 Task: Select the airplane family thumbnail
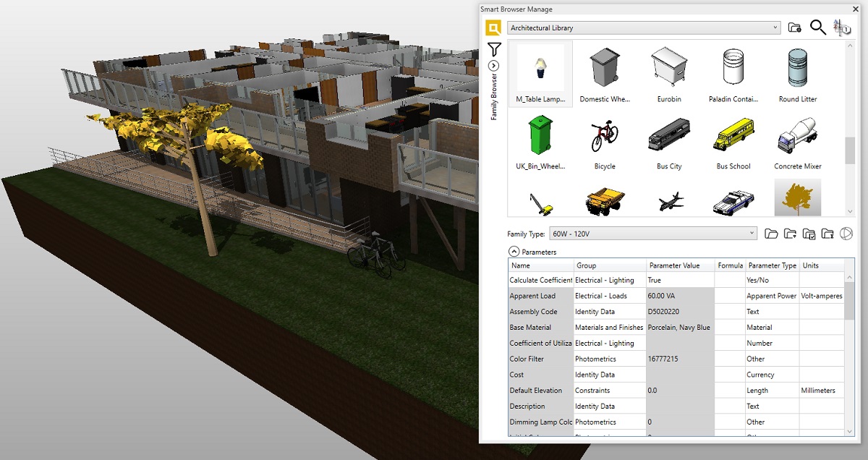point(671,202)
